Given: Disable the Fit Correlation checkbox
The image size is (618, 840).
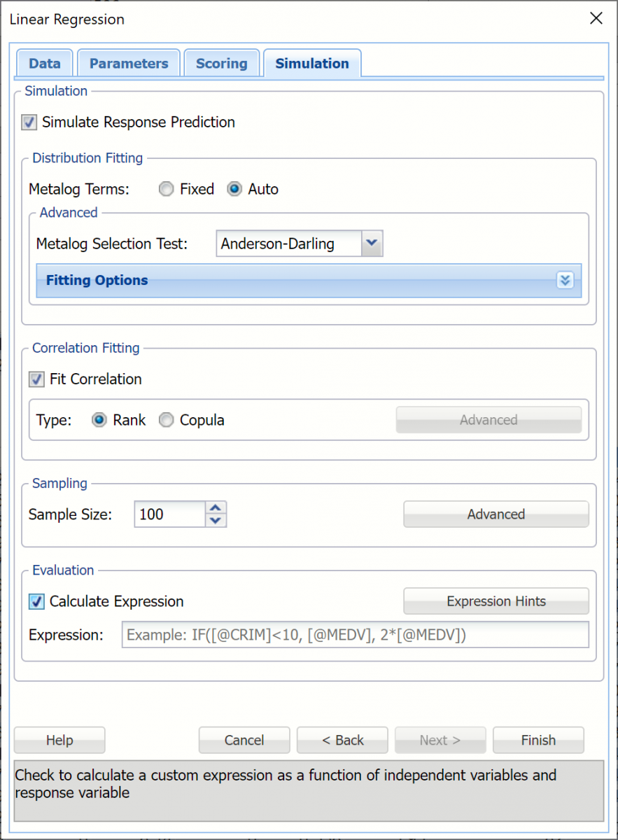Looking at the screenshot, I should [x=36, y=379].
